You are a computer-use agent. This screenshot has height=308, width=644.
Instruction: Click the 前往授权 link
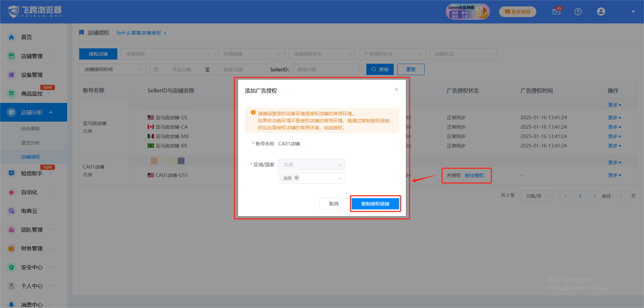coord(474,175)
